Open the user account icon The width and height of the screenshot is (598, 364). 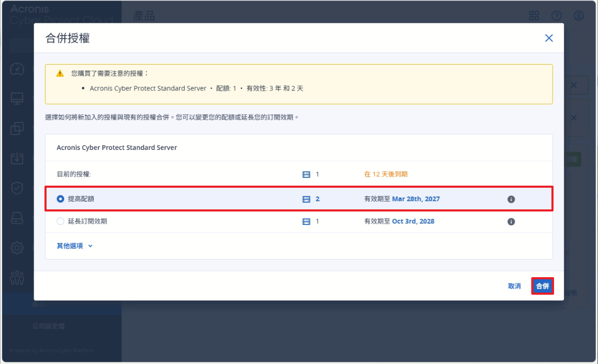tap(578, 16)
